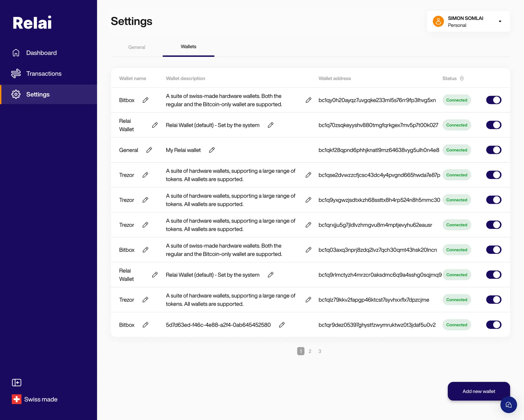Switch off the last Bitbox wallet toggle
This screenshot has width=524, height=420.
click(x=493, y=325)
